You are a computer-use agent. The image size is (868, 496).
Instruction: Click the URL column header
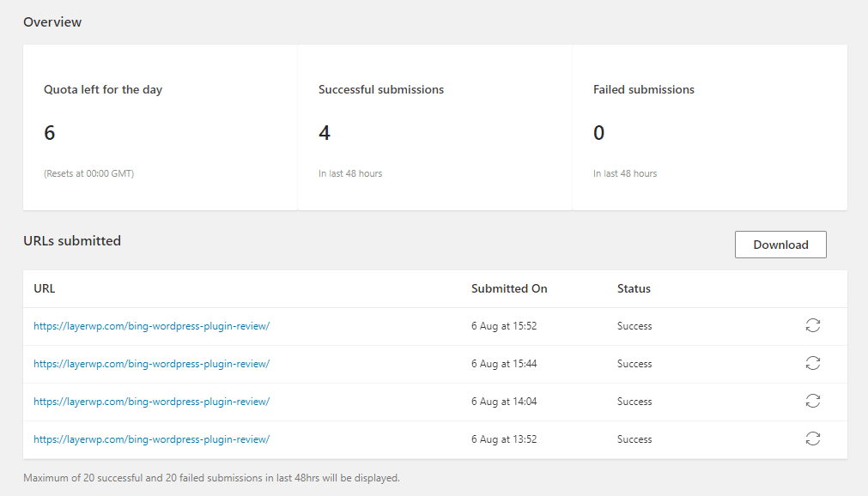point(45,288)
